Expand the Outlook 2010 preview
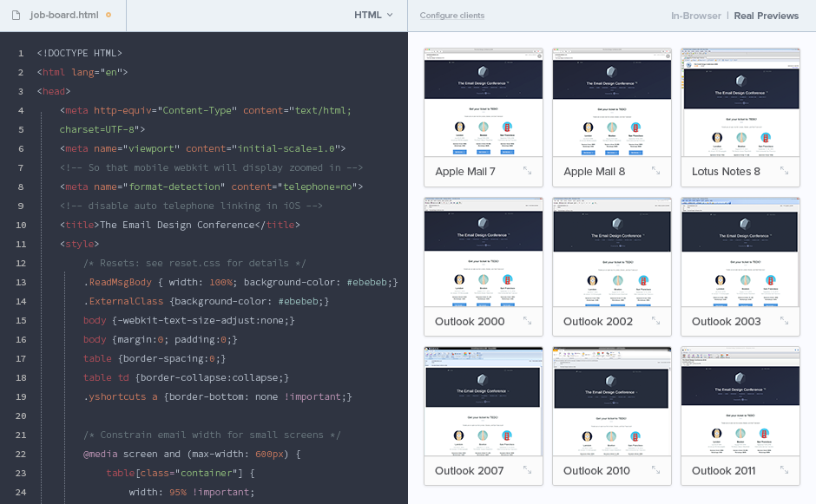Screen dimensions: 816x504 655,470
